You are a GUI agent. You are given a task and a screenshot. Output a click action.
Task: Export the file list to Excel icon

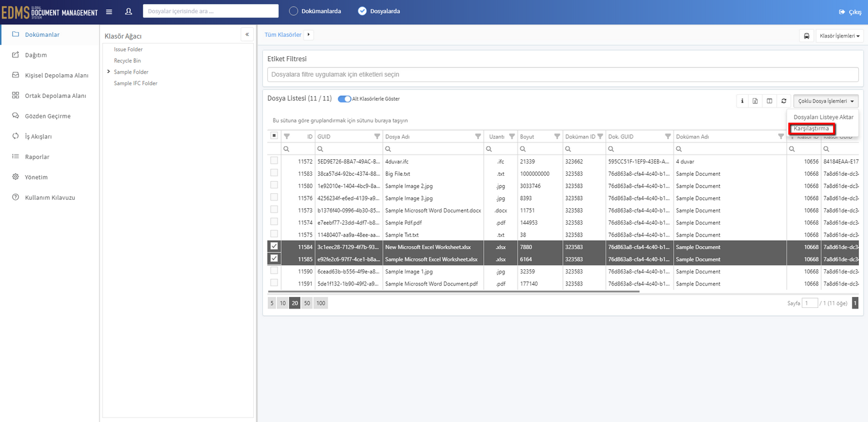click(755, 101)
